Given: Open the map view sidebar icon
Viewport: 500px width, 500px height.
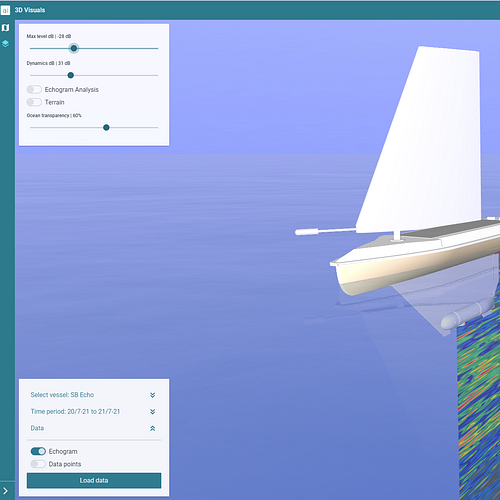Looking at the screenshot, I should coord(5,28).
